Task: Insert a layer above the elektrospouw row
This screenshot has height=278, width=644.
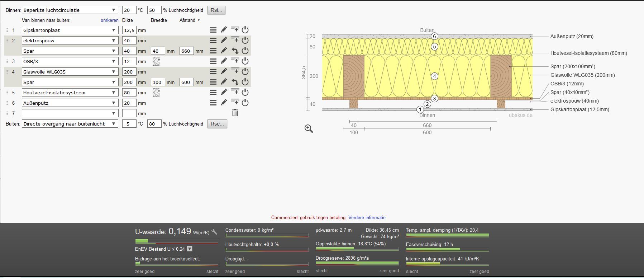Action: [x=235, y=39]
